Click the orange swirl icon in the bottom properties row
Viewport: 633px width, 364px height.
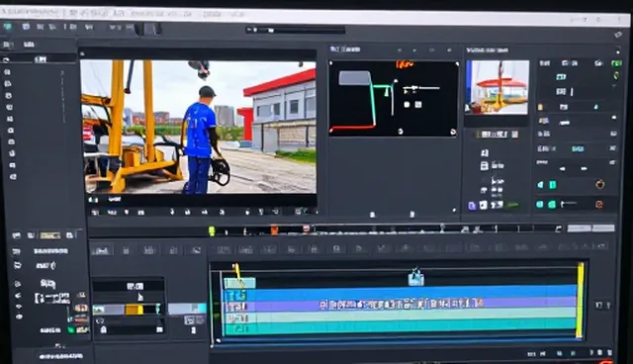tap(599, 205)
